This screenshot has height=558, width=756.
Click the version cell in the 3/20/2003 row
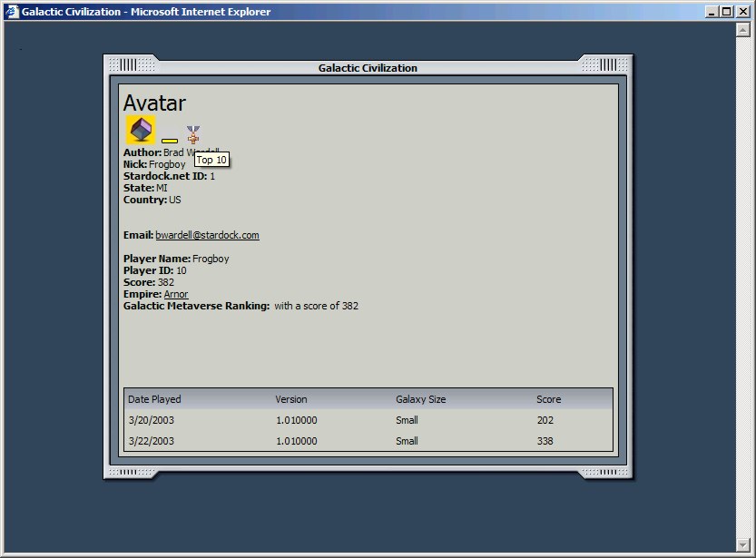point(297,420)
